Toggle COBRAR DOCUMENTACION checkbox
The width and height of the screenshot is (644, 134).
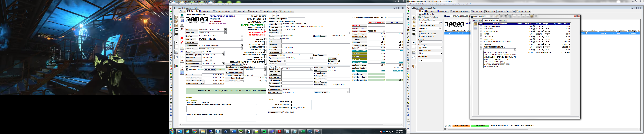265,55
